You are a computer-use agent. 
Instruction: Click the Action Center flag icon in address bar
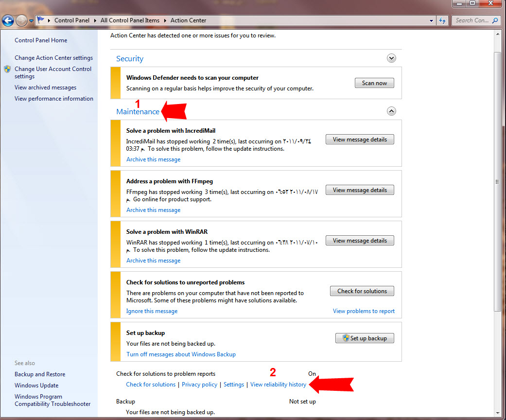pyautogui.click(x=41, y=20)
